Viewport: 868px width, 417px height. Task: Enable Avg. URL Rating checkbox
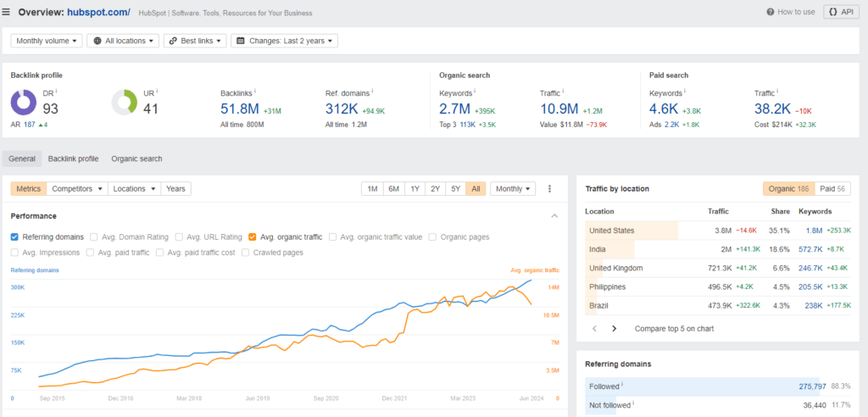[x=179, y=237]
